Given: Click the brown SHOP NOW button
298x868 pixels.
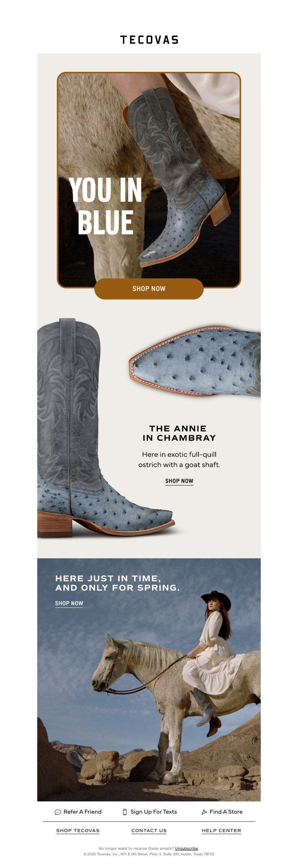Looking at the screenshot, I should pyautogui.click(x=149, y=288).
